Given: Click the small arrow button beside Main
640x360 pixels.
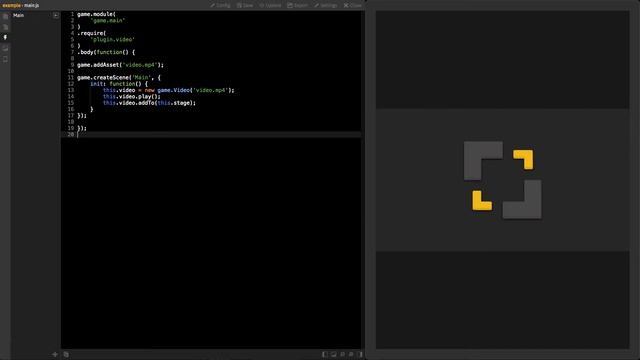Looking at the screenshot, I should tap(56, 16).
